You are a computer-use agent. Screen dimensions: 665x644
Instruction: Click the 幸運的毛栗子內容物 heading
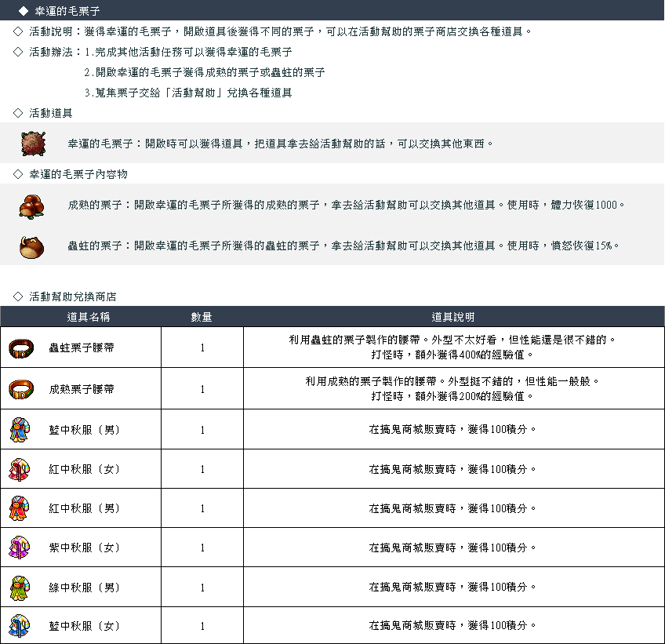[78, 174]
